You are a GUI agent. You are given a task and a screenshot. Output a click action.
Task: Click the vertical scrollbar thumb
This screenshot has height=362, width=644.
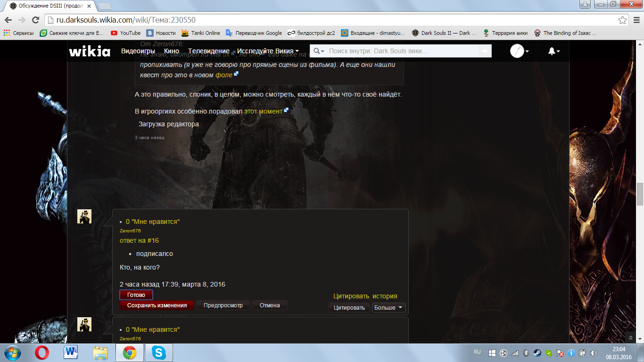click(x=640, y=194)
